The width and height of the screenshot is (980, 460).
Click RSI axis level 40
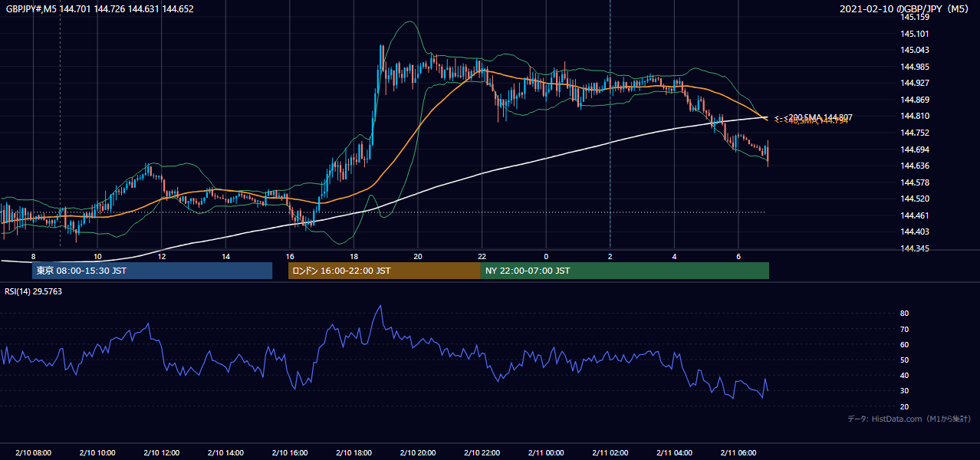pyautogui.click(x=904, y=375)
